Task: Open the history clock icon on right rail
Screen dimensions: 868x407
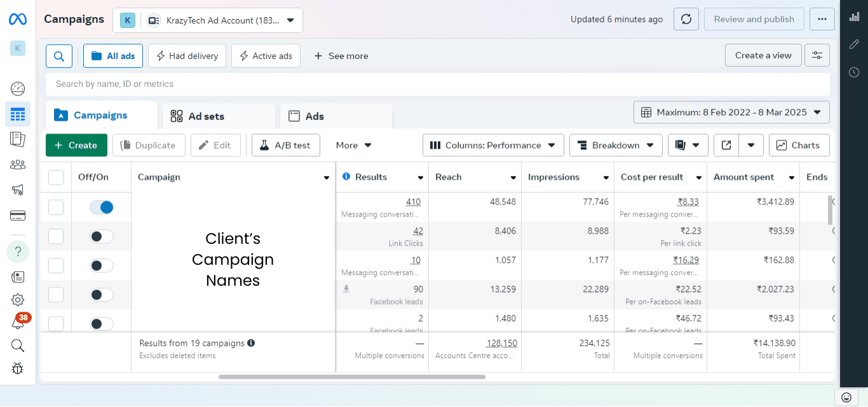Action: click(x=854, y=72)
